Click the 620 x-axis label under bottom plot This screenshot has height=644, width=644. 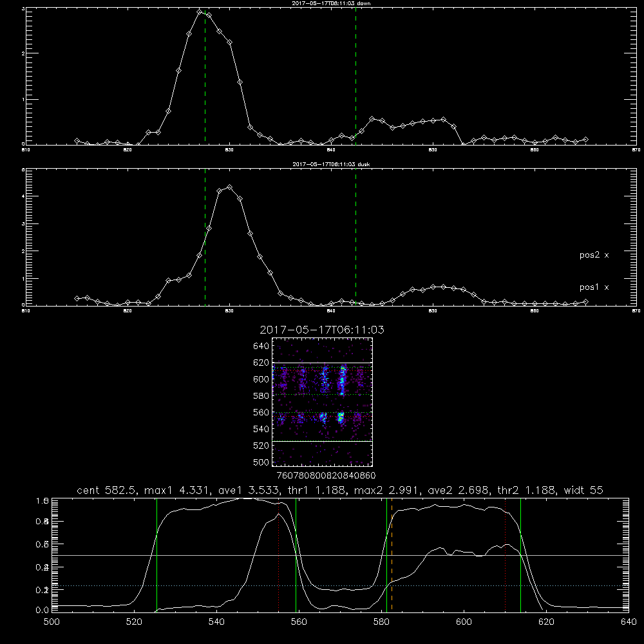[x=546, y=622]
